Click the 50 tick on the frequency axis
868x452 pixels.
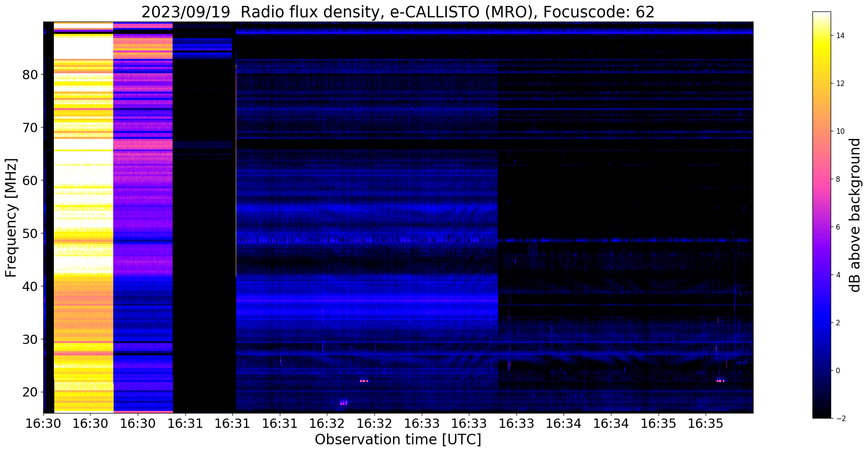(30, 233)
